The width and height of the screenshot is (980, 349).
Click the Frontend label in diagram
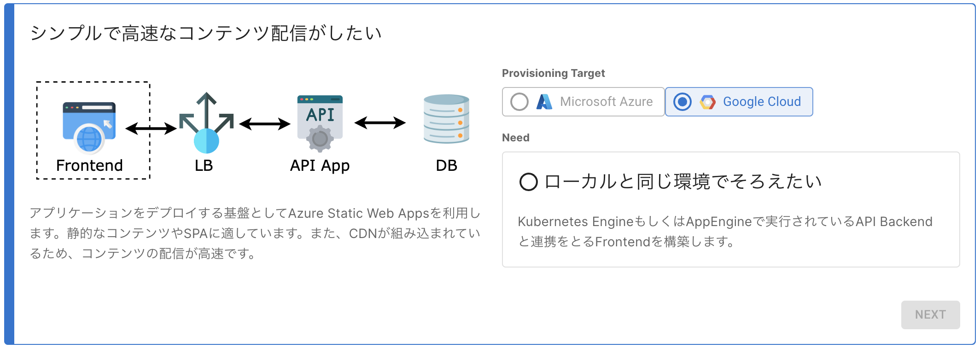pos(89,165)
